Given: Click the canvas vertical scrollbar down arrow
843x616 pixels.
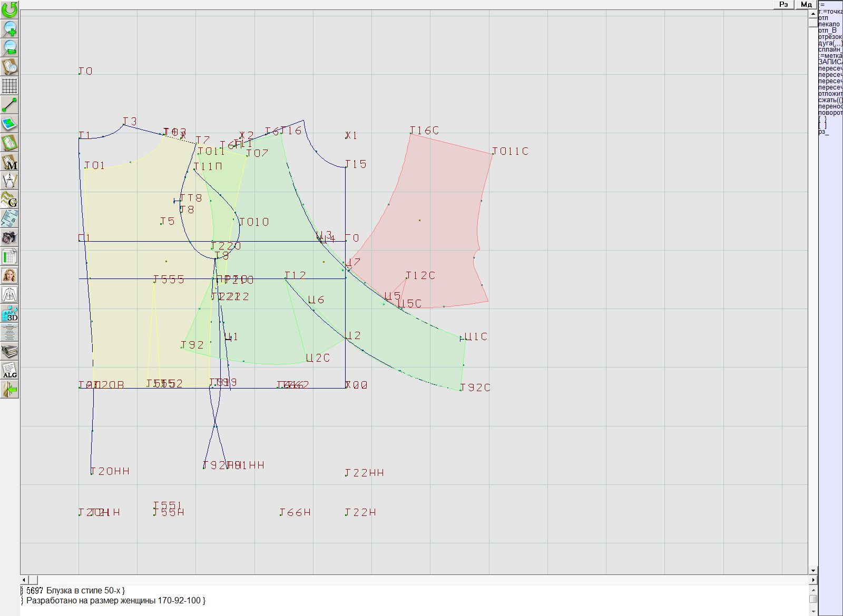Looking at the screenshot, I should coord(813,570).
